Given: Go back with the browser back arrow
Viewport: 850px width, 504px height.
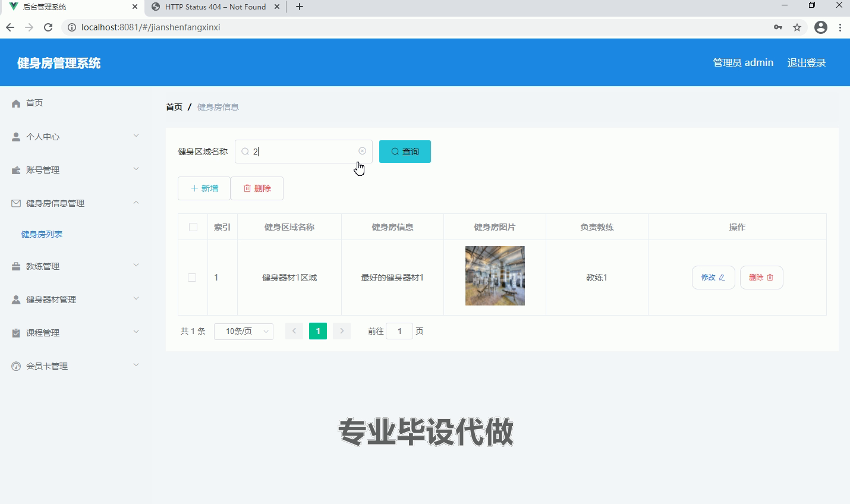Looking at the screenshot, I should click(x=10, y=27).
